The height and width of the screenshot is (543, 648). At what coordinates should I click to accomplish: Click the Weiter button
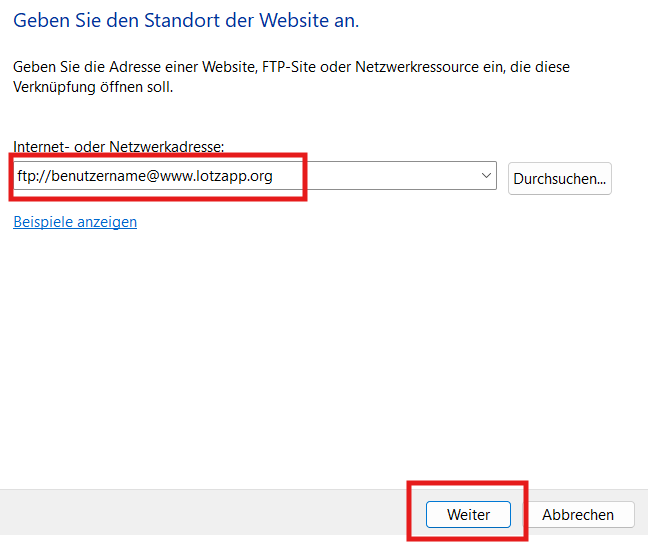468,514
